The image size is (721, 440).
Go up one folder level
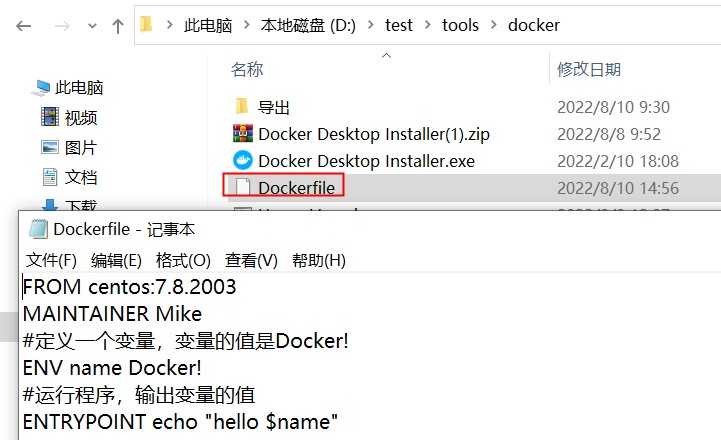[x=118, y=26]
